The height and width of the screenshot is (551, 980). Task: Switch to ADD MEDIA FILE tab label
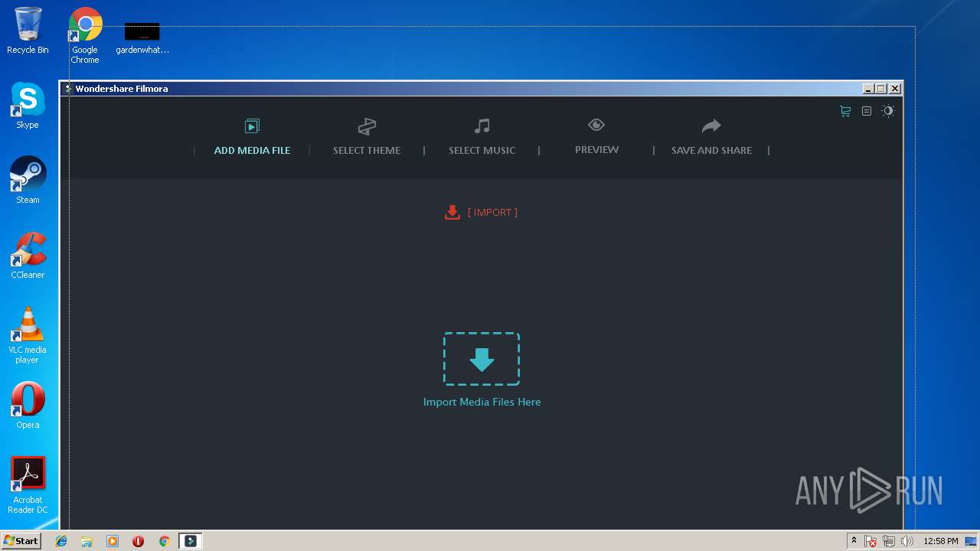(252, 151)
